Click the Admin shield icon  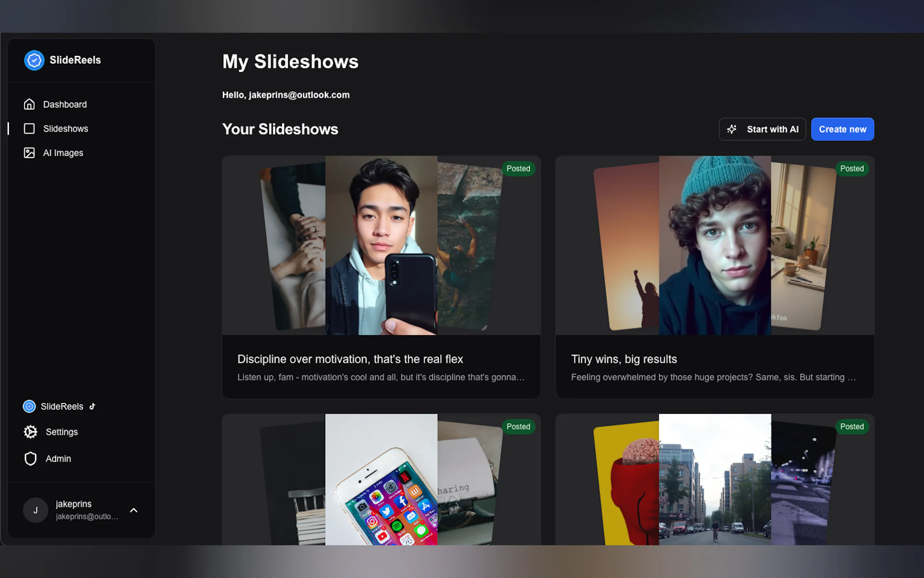[x=30, y=458]
